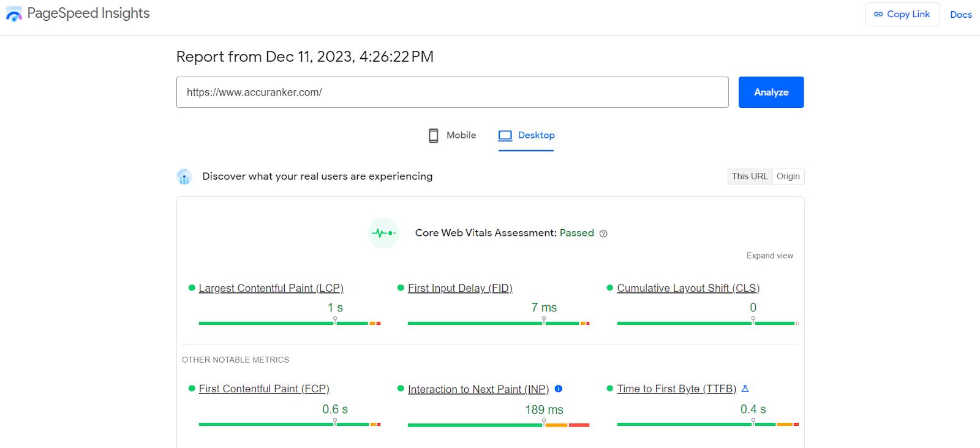Select the Desktop tab
Image resolution: width=980 pixels, height=448 pixels.
click(x=526, y=135)
